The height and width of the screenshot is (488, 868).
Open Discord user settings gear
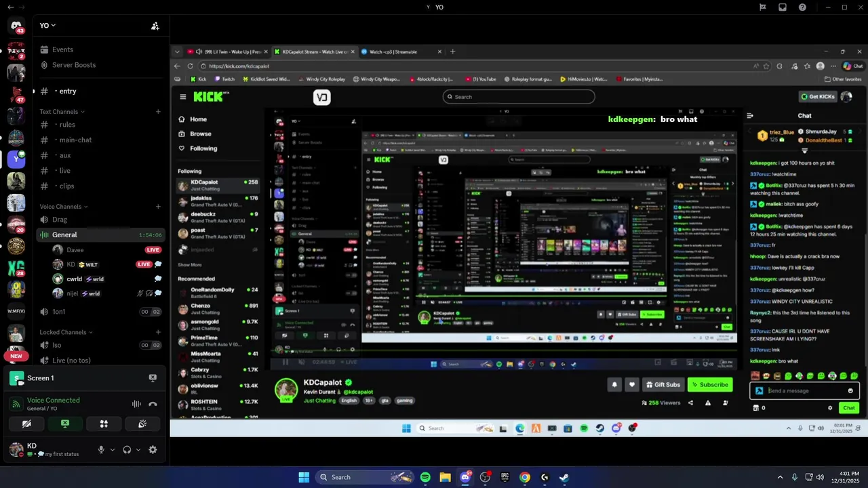pos(153,449)
